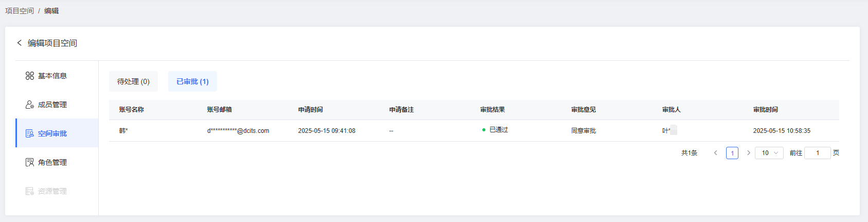Click the 申请时间 column header

coord(311,110)
